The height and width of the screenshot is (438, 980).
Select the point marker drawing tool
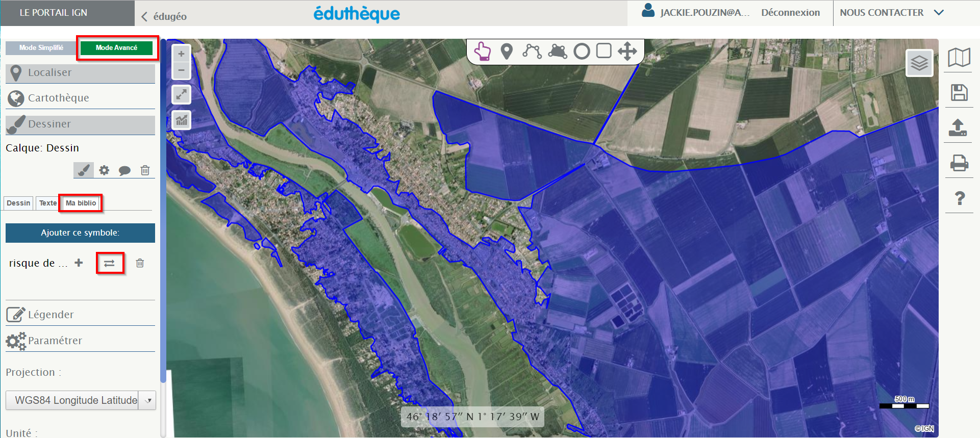[x=507, y=51]
